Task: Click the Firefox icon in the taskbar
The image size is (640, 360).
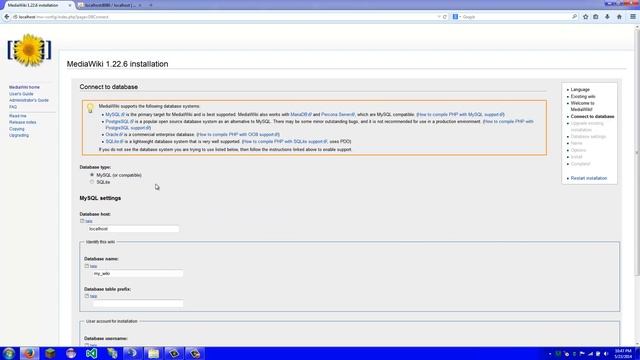Action: [x=29, y=353]
